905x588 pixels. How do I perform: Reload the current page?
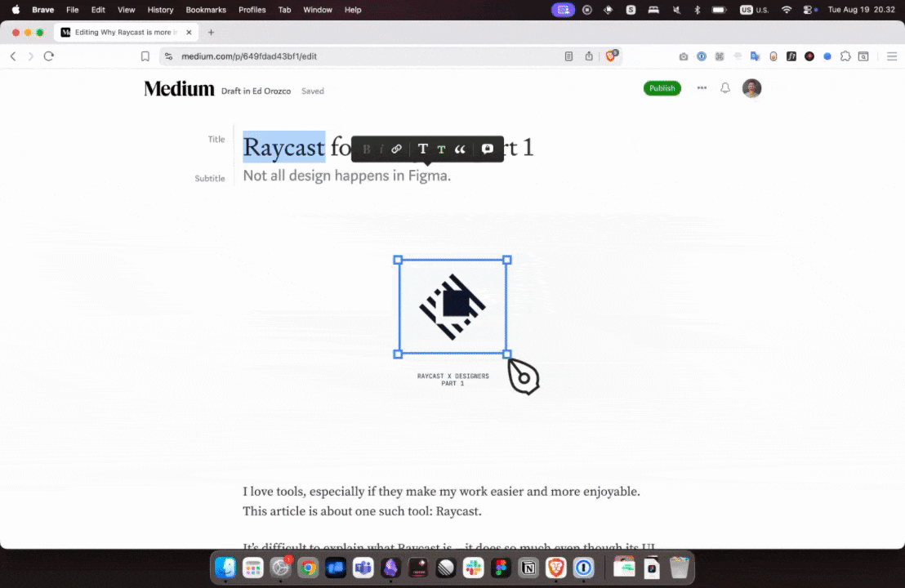49,56
